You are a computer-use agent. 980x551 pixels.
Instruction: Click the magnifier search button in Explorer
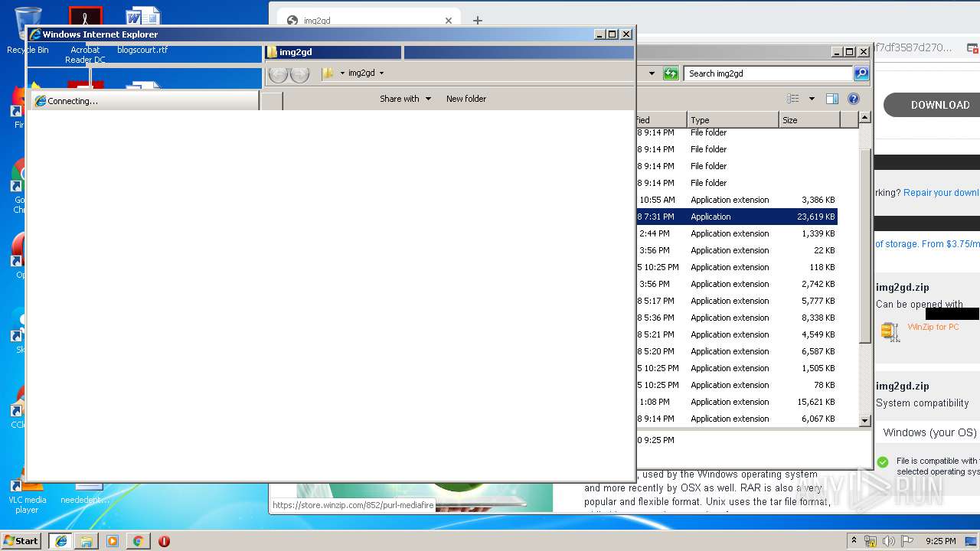tap(861, 73)
